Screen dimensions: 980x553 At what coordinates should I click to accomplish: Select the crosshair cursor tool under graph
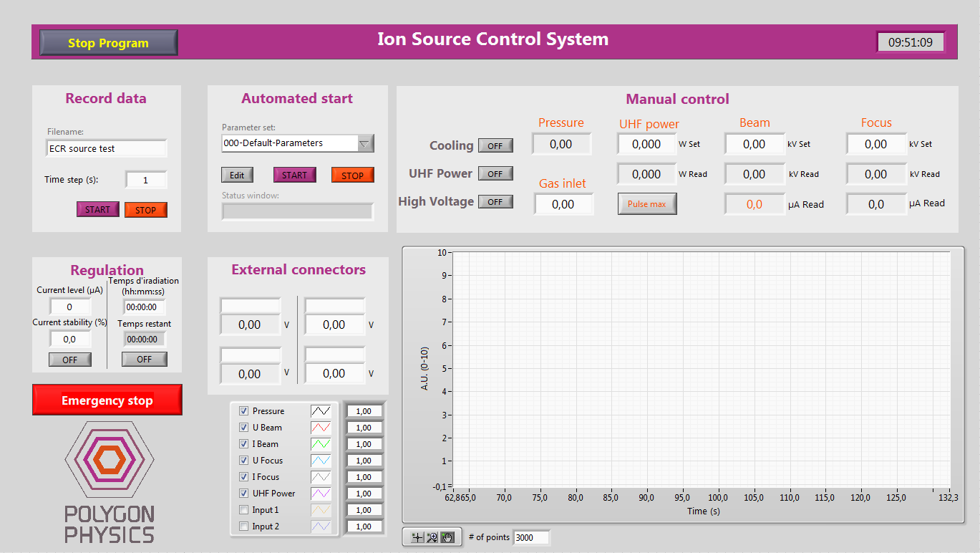point(417,537)
